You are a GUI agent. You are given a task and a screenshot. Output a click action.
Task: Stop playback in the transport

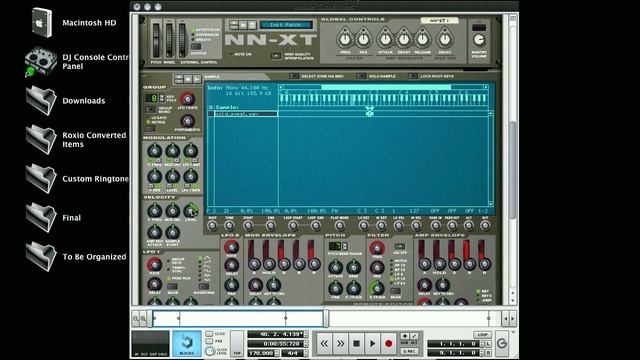pyautogui.click(x=356, y=344)
